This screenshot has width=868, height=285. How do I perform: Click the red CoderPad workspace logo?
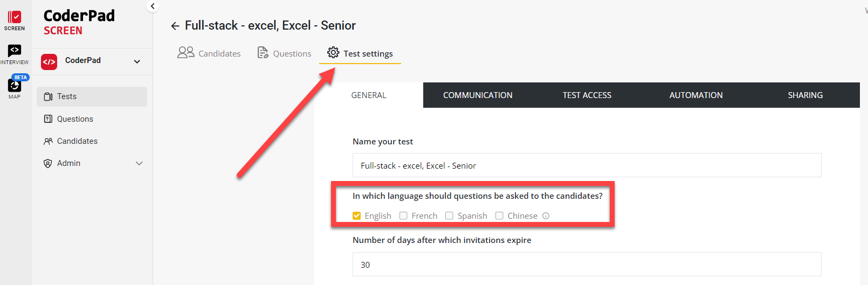pos(49,61)
